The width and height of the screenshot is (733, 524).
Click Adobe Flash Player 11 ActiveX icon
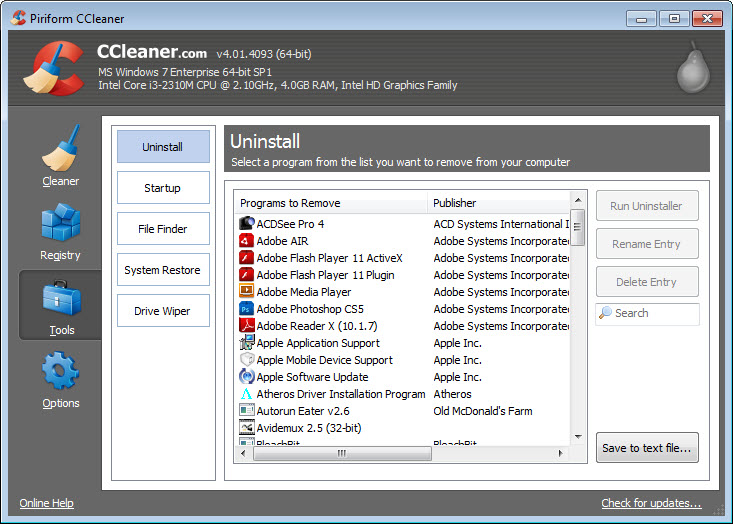(x=246, y=258)
